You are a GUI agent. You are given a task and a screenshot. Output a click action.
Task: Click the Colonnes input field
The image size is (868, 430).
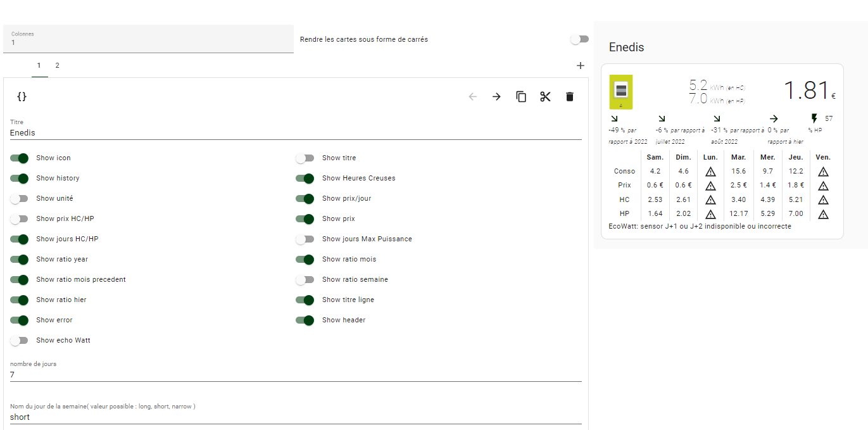point(148,42)
